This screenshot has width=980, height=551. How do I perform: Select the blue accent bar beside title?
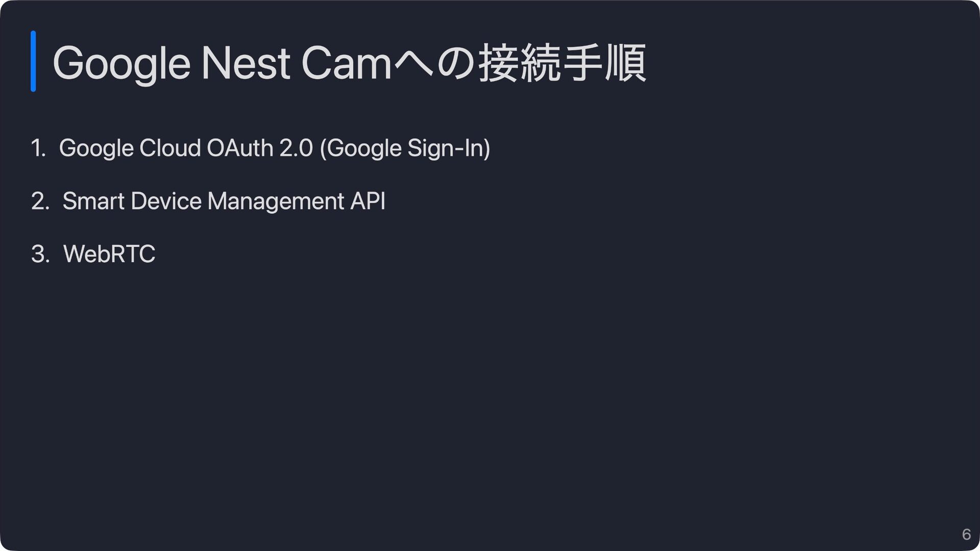point(33,61)
